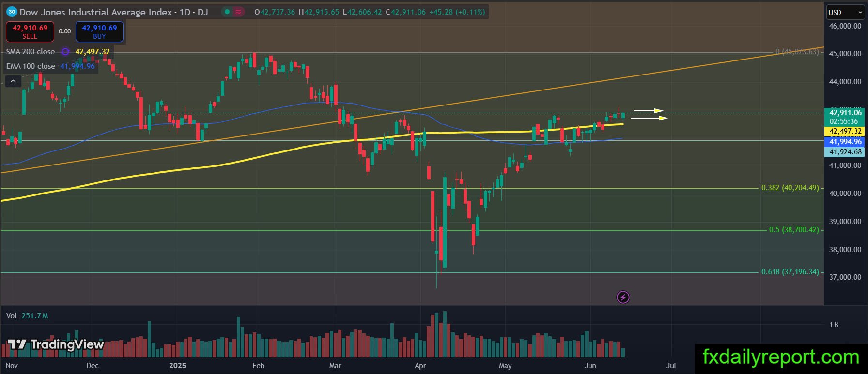Click the green market status dot

click(x=227, y=12)
